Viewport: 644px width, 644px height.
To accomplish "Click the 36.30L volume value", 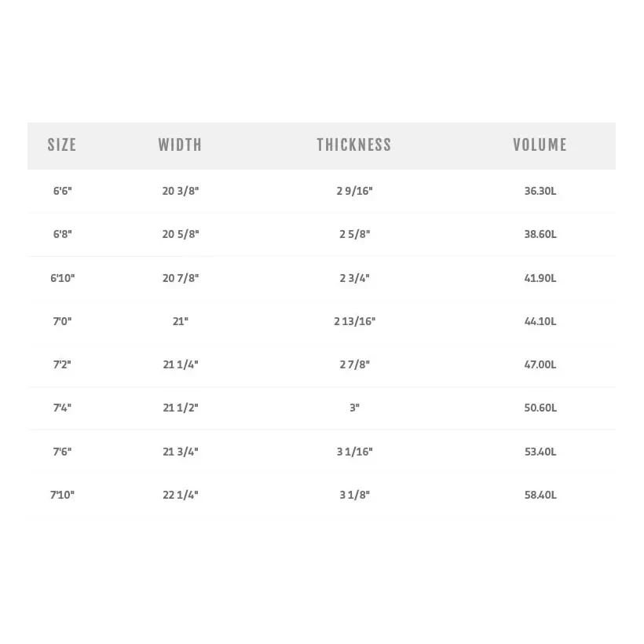I will [540, 191].
